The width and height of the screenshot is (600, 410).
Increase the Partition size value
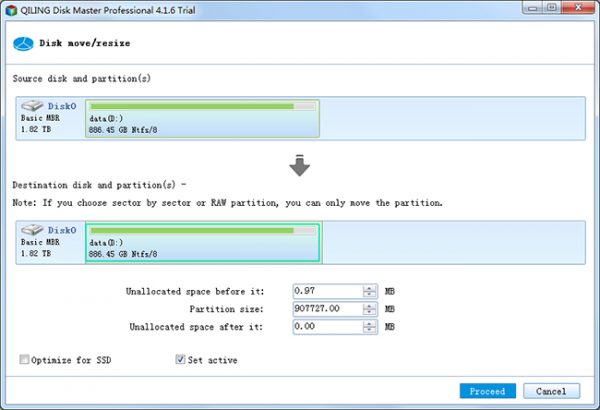369,305
